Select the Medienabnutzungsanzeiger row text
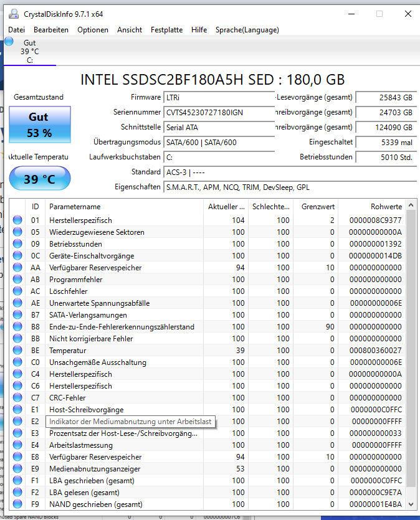Viewport: 420px width, 520px height. pos(95,468)
